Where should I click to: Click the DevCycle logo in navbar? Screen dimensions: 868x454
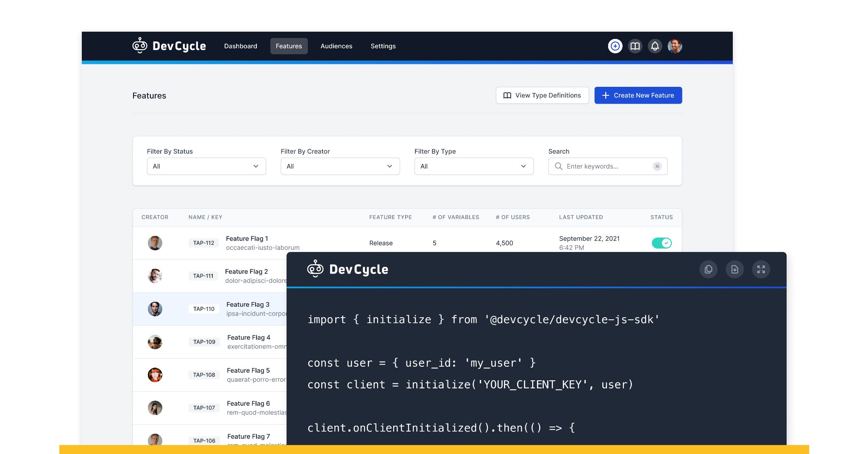point(169,46)
